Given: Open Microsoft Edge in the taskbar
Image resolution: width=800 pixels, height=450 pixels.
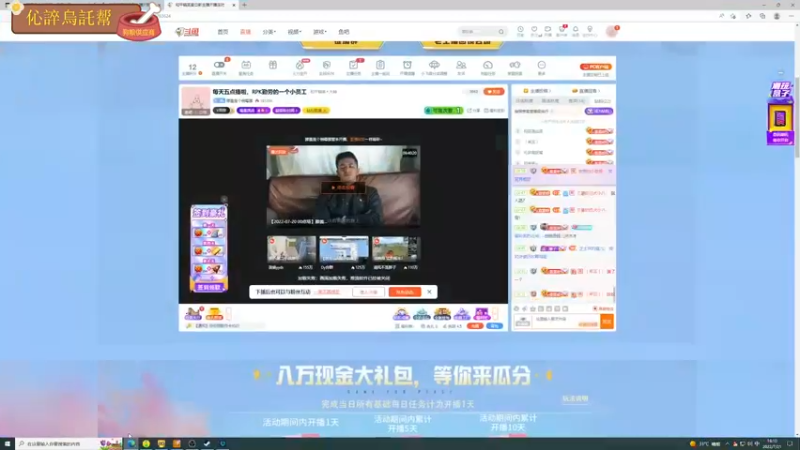Looking at the screenshot, I should tap(132, 444).
